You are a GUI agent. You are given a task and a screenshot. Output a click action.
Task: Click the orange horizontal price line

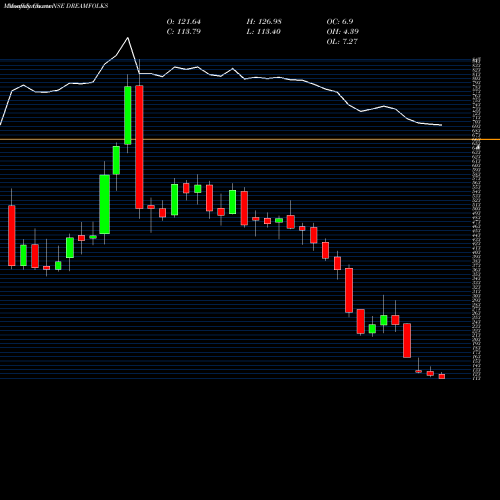(250, 139)
